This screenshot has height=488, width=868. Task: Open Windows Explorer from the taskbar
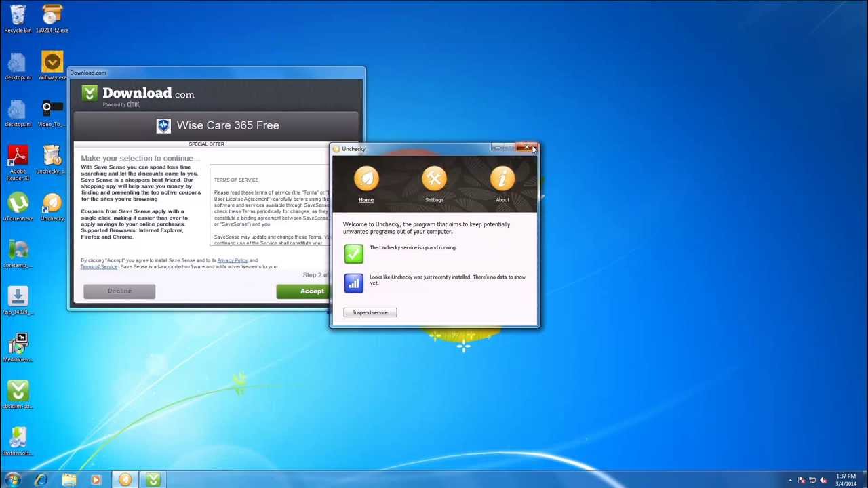pyautogui.click(x=68, y=480)
